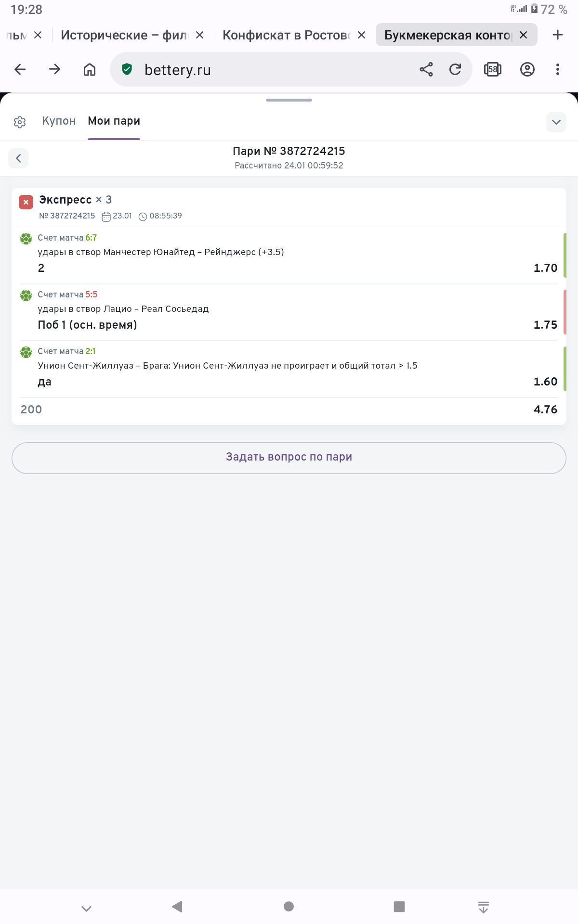The width and height of the screenshot is (578, 924).
Task: Collapse the bet slip panel chevron
Action: 556,122
